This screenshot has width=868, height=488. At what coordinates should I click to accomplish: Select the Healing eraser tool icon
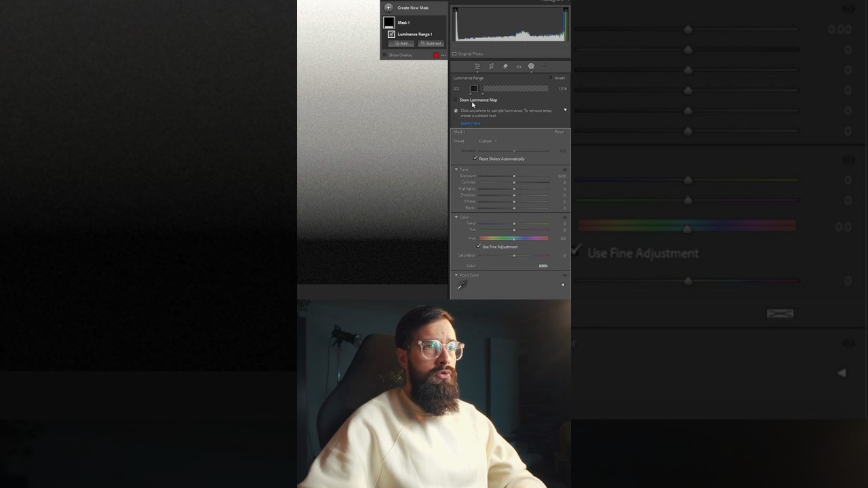pos(505,66)
